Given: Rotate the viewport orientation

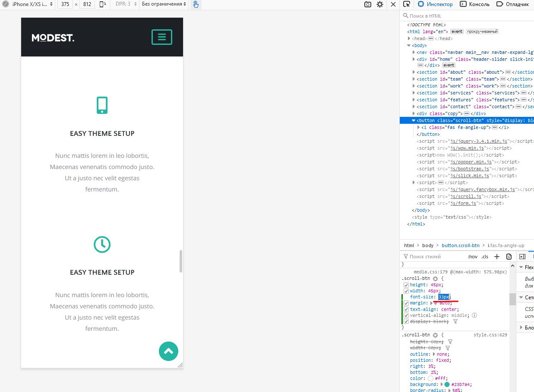Looking at the screenshot, I should click(x=103, y=4).
